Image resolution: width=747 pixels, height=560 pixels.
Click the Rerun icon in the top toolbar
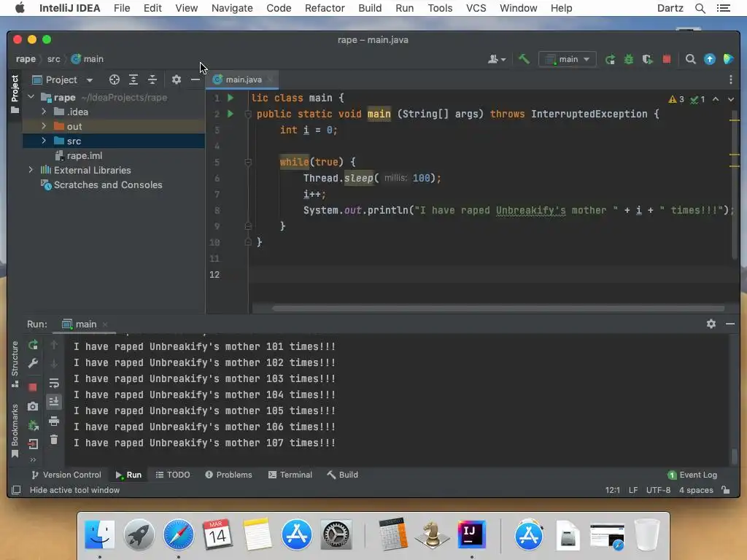tap(610, 59)
